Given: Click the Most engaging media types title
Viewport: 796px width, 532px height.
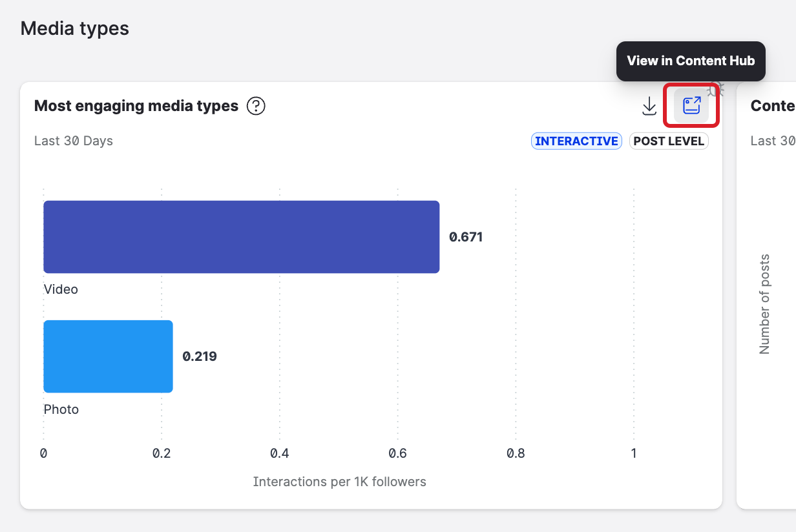Looking at the screenshot, I should [x=136, y=106].
